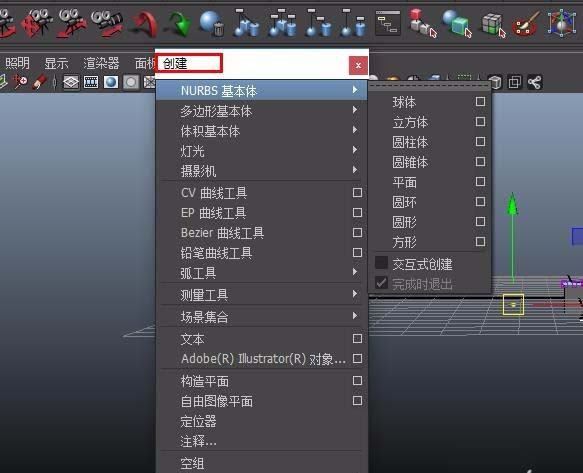Expand the 弧工具 submenu
The height and width of the screenshot is (473, 583).
(x=261, y=273)
